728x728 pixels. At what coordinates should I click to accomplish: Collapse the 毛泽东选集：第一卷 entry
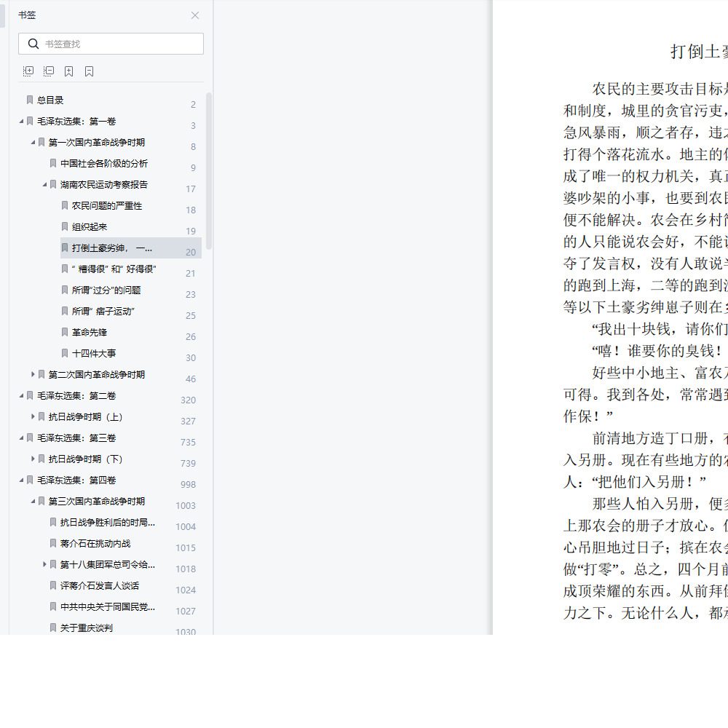[x=22, y=122]
